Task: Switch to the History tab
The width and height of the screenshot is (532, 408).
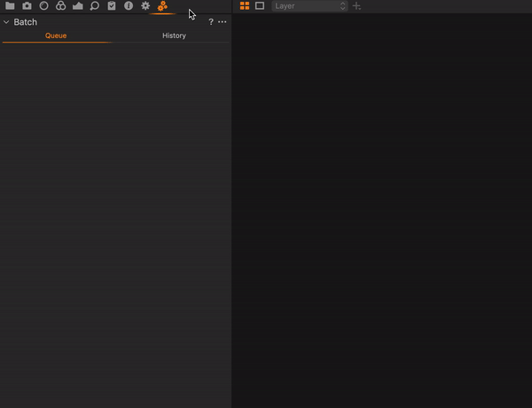Action: click(x=174, y=35)
